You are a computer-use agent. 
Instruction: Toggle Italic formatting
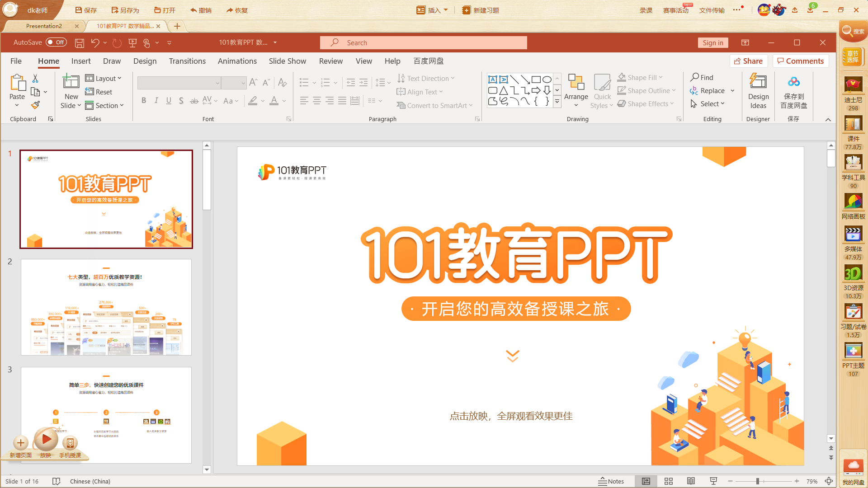click(156, 101)
